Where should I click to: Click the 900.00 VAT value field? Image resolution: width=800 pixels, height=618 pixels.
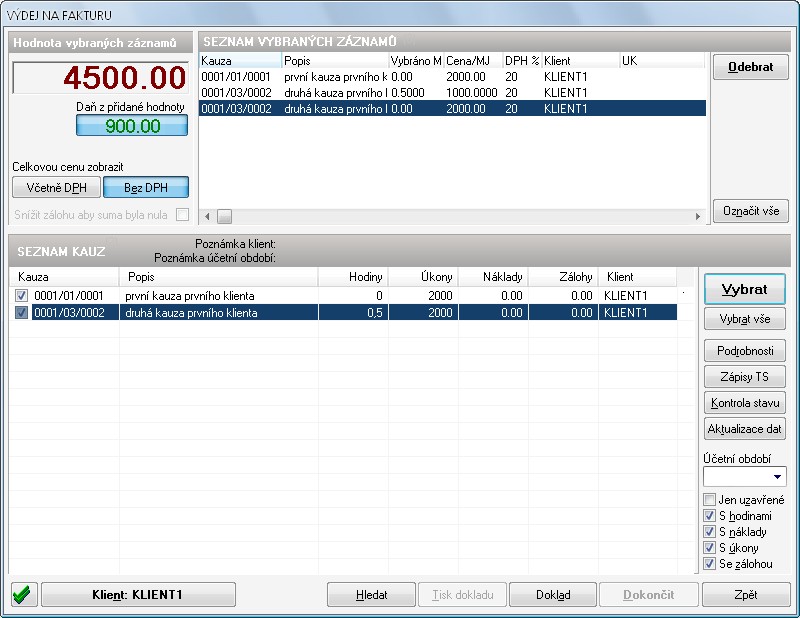[132, 126]
